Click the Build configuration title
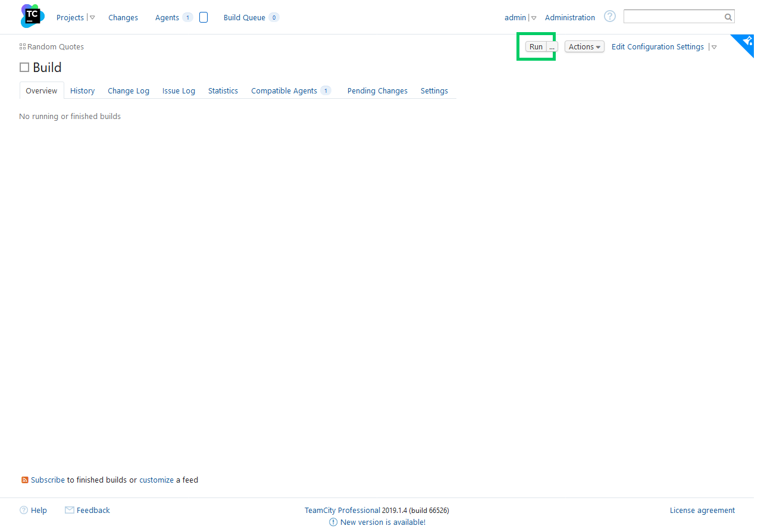 click(47, 67)
